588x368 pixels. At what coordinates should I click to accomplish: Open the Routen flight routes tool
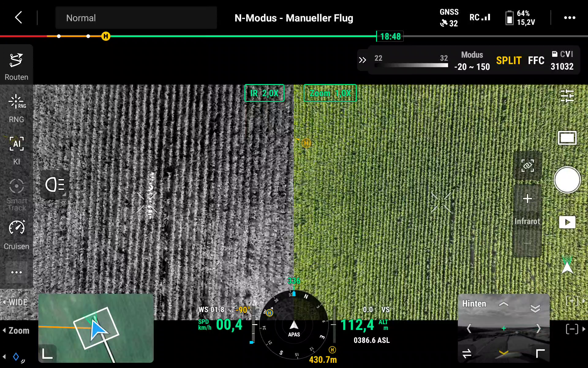tap(16, 66)
